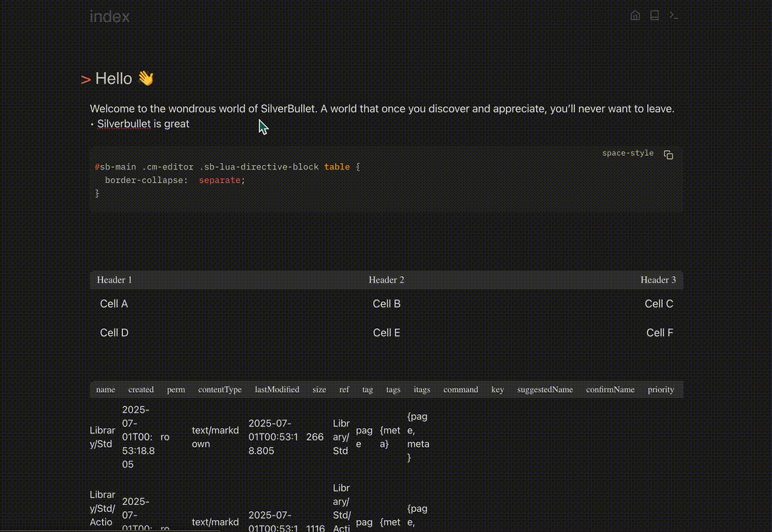Viewport: 772px width, 532px height.
Task: Copy the space-style code block
Action: point(668,154)
